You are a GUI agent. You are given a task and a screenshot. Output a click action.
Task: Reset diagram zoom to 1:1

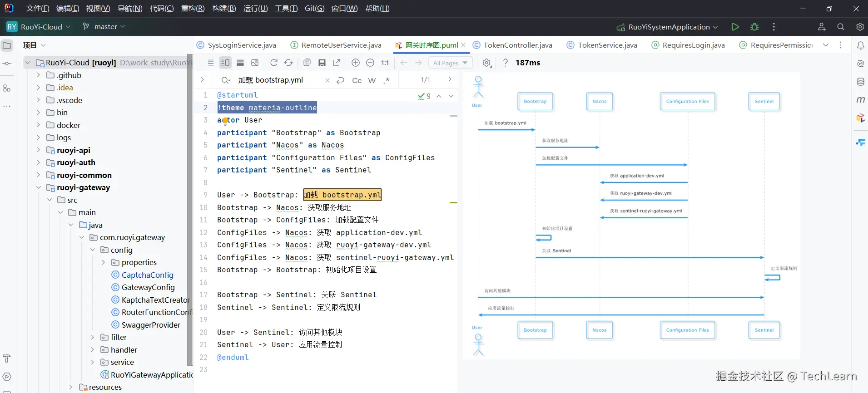click(x=385, y=63)
